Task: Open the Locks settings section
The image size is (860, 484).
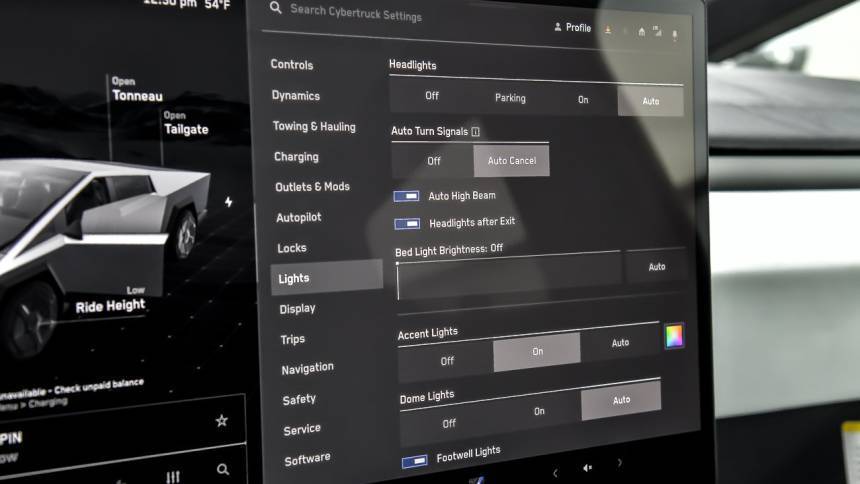Action: pyautogui.click(x=292, y=248)
